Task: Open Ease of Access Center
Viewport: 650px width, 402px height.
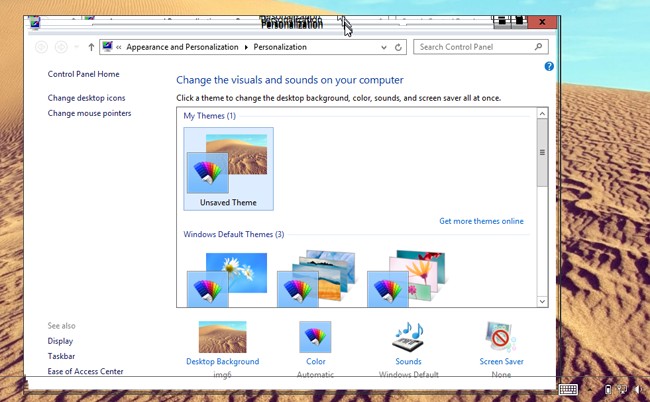Action: [85, 372]
